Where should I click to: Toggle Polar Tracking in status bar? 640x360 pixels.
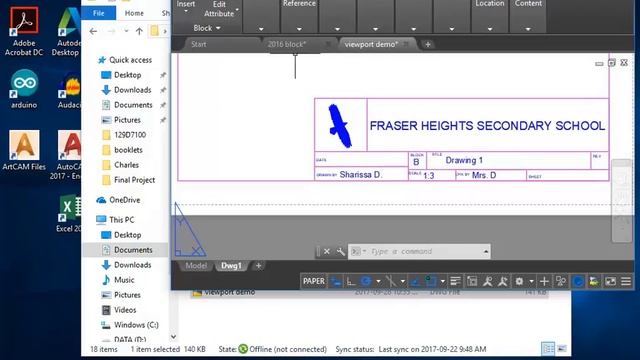pos(366,281)
